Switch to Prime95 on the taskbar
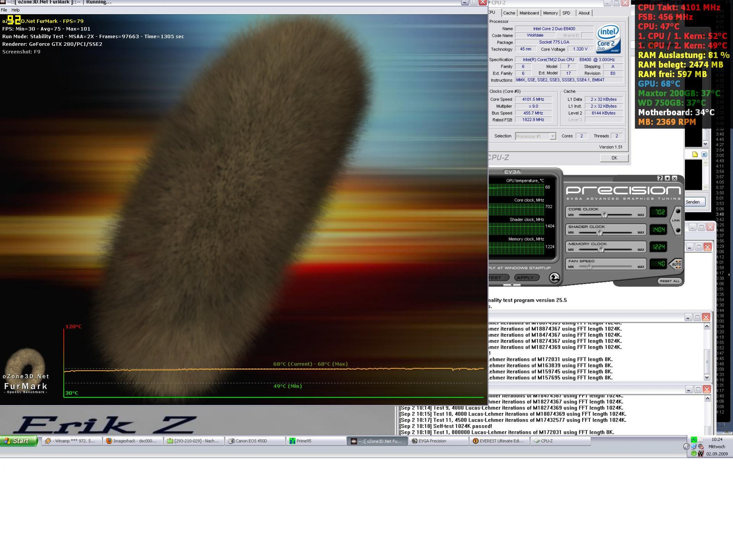The image size is (733, 560). (x=316, y=441)
